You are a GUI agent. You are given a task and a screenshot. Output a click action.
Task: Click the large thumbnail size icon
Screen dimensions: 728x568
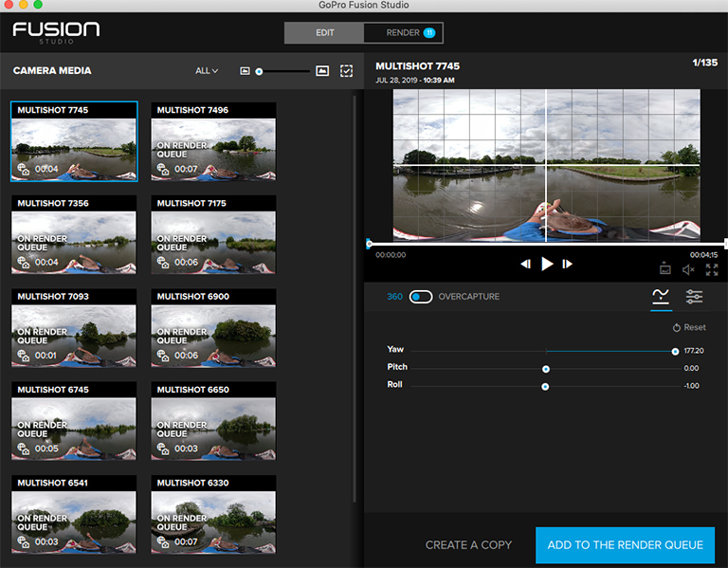322,70
